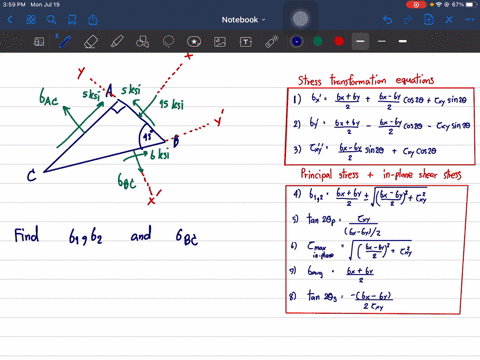The height and width of the screenshot is (360, 480).
Task: Tap the 'Principal stress + in-plane shear stress' heading
Action: click(381, 174)
